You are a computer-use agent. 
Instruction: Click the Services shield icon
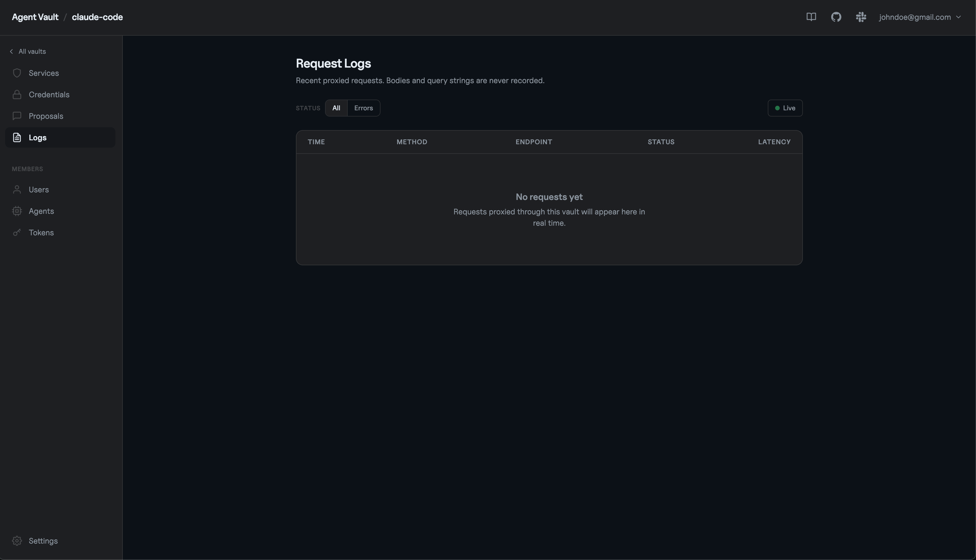coord(17,73)
